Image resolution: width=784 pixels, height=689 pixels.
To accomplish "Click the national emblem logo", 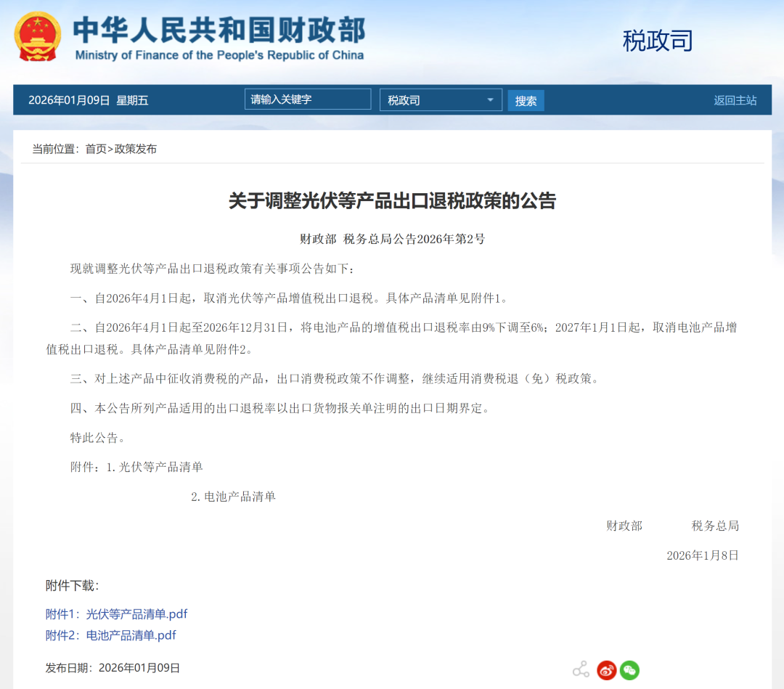I will tap(37, 35).
